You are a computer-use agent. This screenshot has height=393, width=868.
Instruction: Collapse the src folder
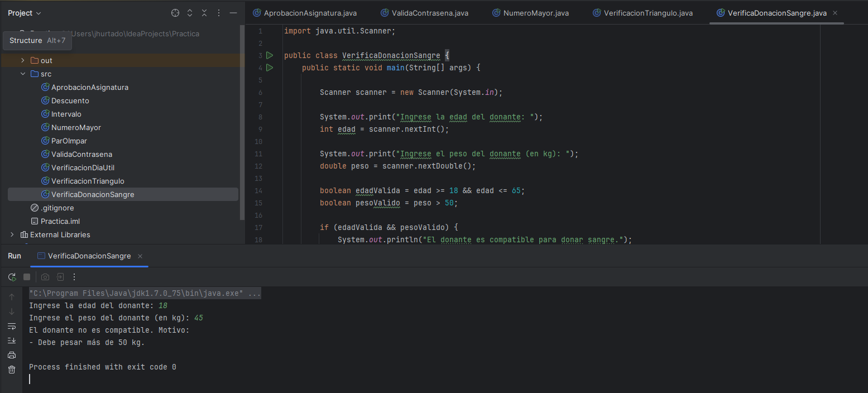click(23, 74)
